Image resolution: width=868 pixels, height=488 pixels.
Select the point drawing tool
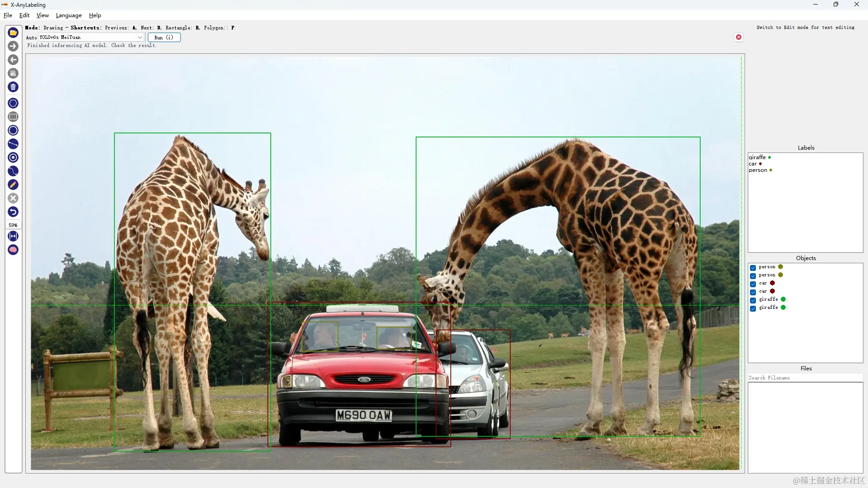pyautogui.click(x=13, y=157)
